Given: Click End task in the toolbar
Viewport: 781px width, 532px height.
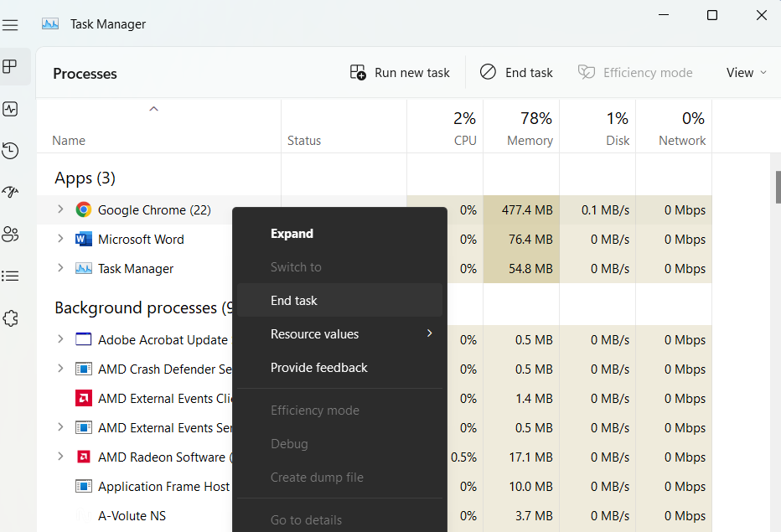Looking at the screenshot, I should tap(516, 73).
